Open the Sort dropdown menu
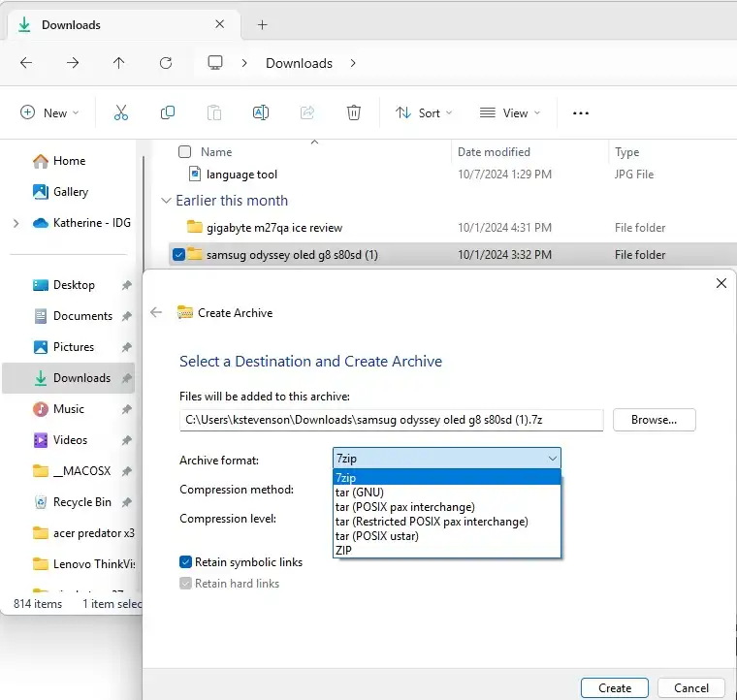 (424, 113)
